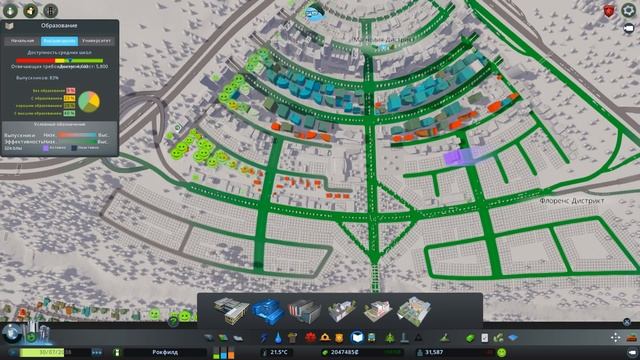The width and height of the screenshot is (640, 360).
Task: Click the first round info-view button top-left
Action: (x=10, y=11)
